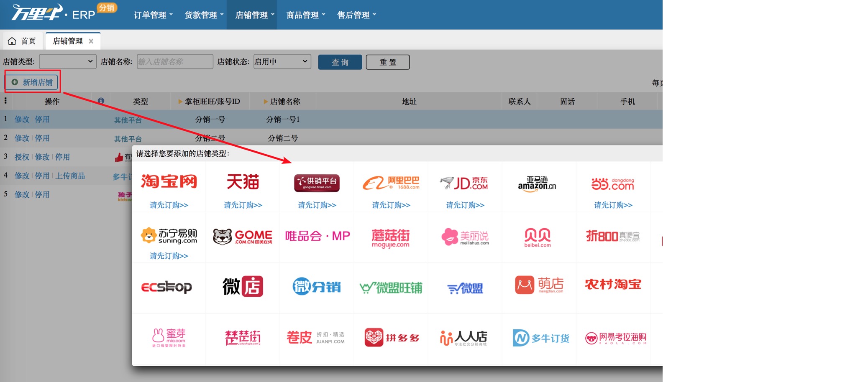This screenshot has width=868, height=382.
Task: Select the Alibaba 1688.com logo
Action: pyautogui.click(x=391, y=183)
